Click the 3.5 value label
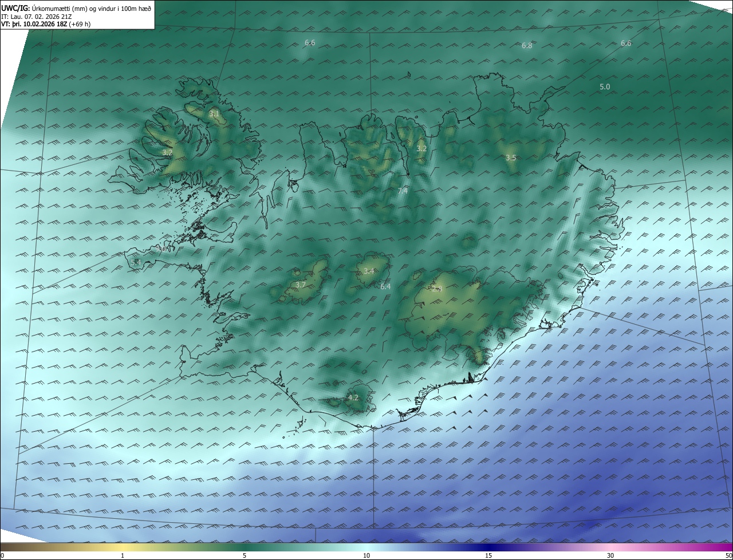 511,157
